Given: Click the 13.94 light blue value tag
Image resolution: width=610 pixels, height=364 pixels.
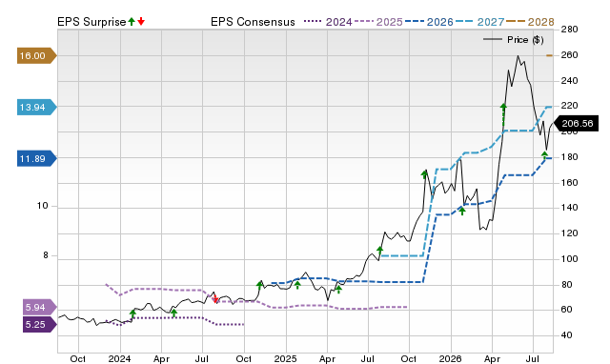Looking at the screenshot, I should 37,107.
